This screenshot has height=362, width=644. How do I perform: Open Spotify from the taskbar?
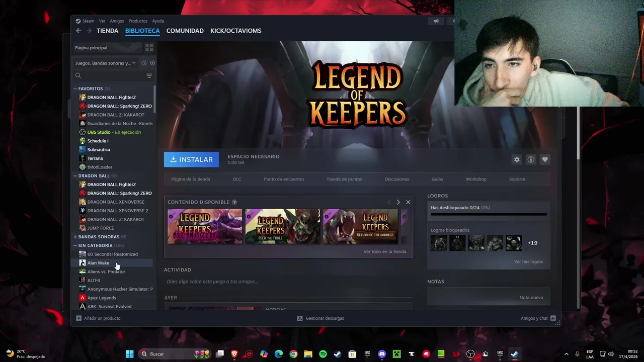point(323,354)
